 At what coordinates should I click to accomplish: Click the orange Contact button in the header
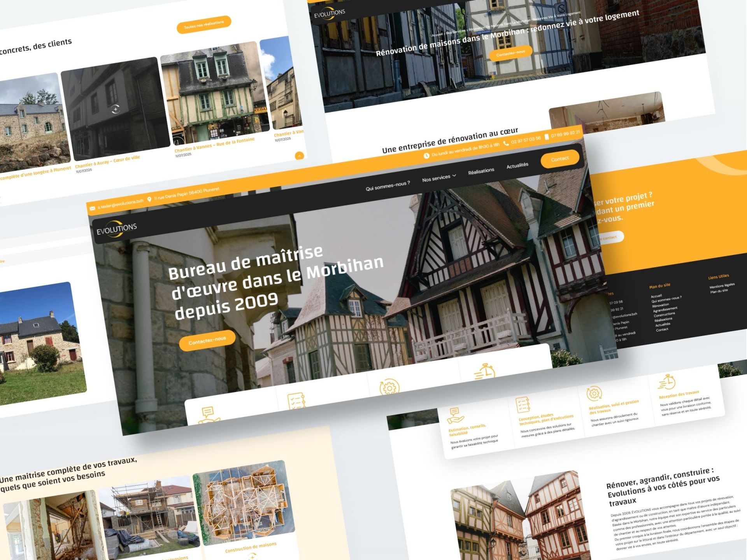tap(560, 159)
